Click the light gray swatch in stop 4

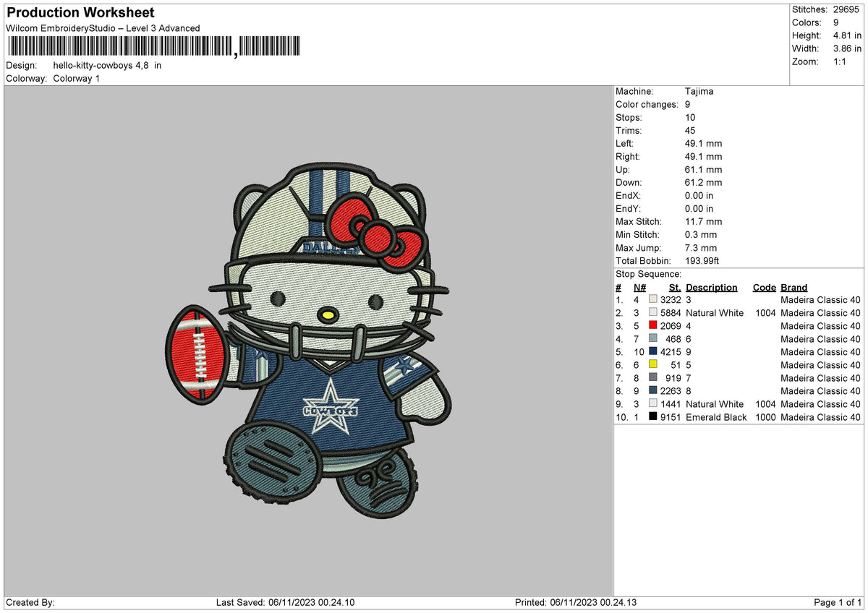(653, 338)
